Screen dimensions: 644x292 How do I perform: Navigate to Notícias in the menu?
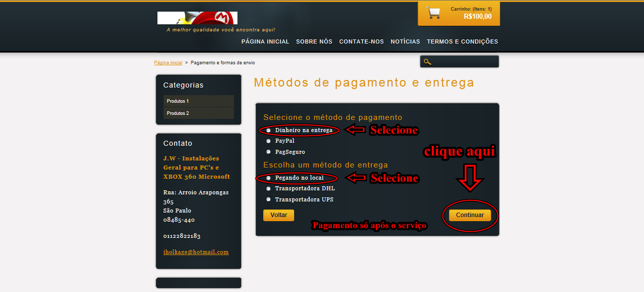coord(405,41)
